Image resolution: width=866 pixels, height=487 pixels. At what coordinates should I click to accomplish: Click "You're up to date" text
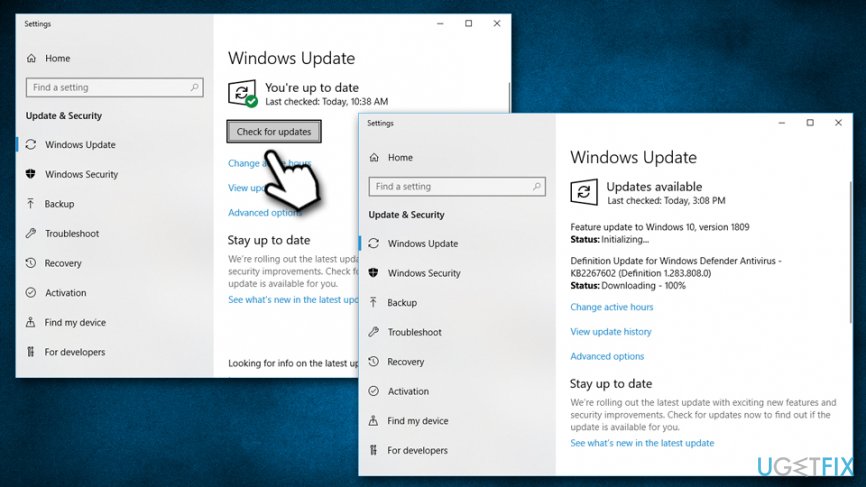pos(311,87)
